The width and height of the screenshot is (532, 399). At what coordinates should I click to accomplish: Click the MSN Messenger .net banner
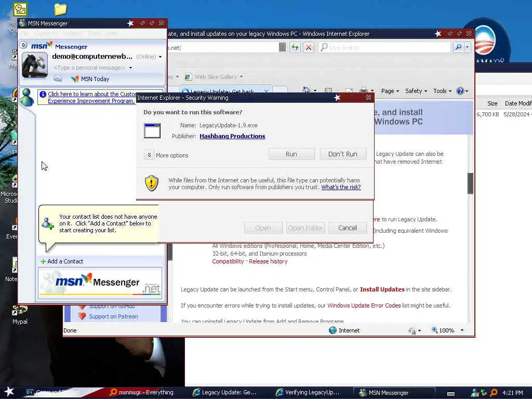(x=100, y=283)
